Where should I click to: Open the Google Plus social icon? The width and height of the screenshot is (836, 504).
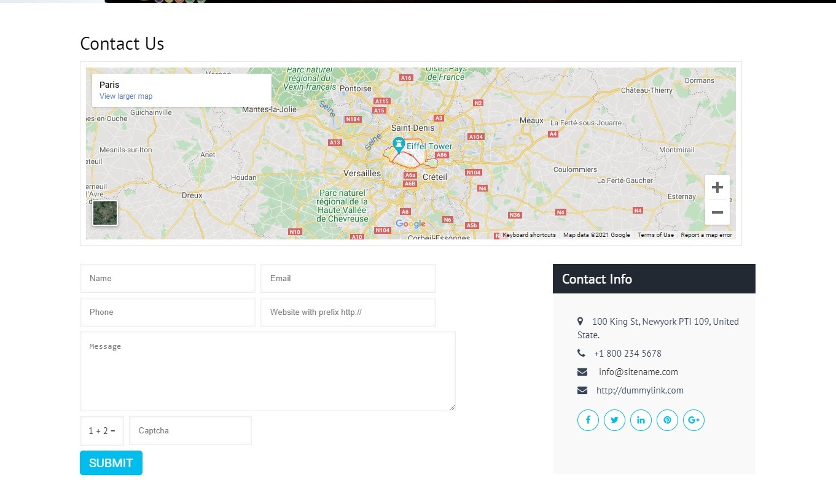click(693, 420)
